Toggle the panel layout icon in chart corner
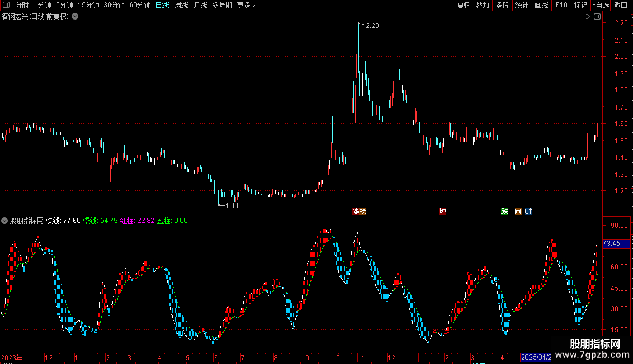This screenshot has height=364, width=633. click(597, 17)
